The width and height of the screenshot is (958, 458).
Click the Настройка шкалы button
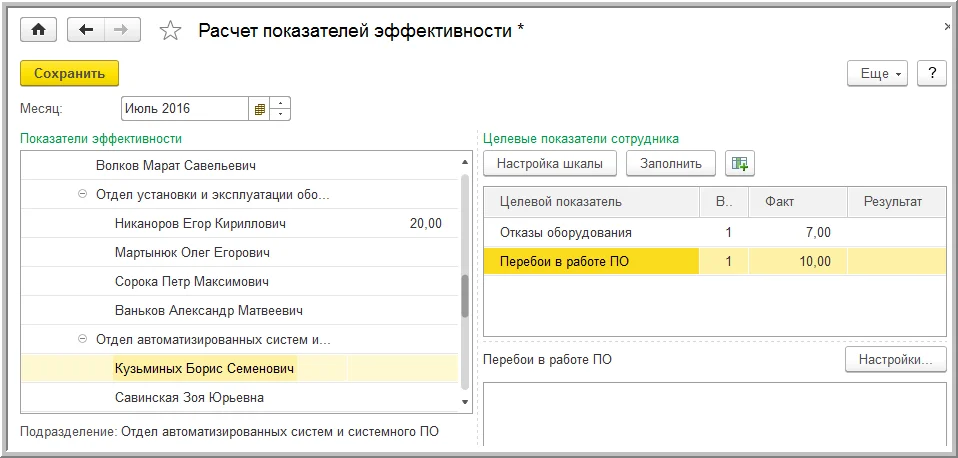click(x=549, y=163)
